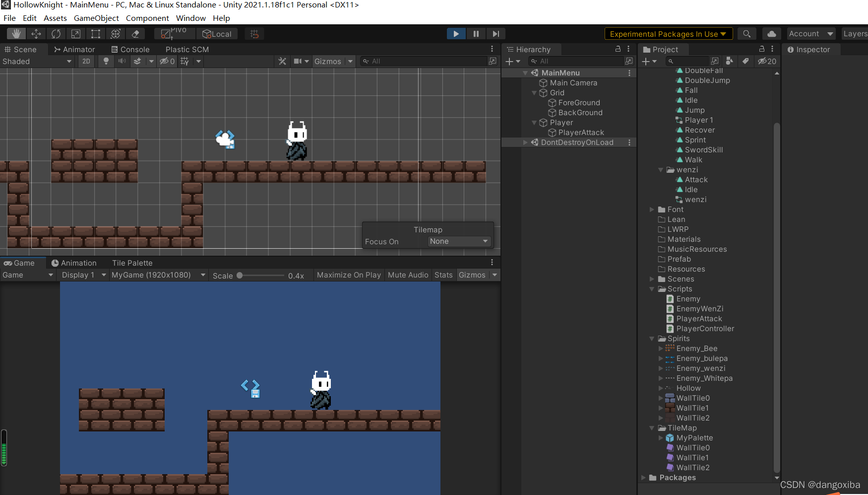Select the Transform tool
868x495 pixels.
pos(116,34)
